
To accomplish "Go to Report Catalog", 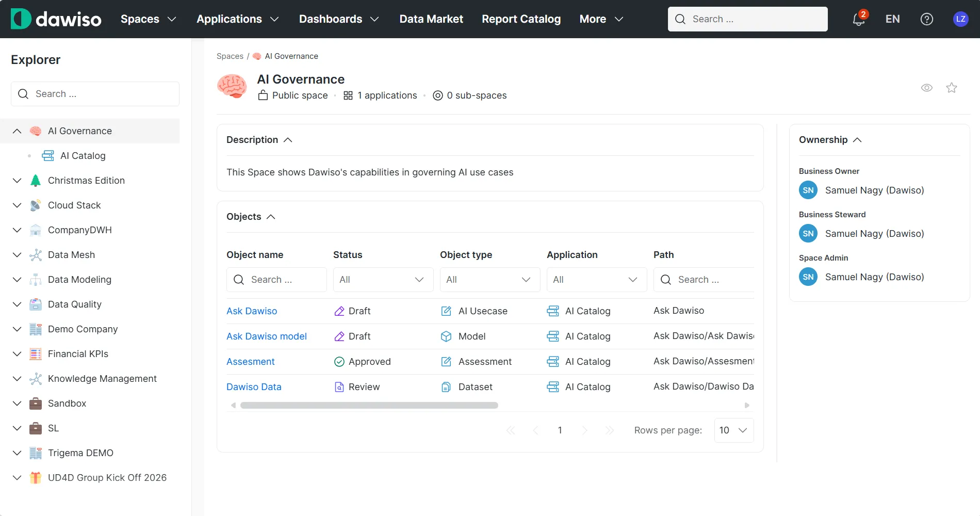I will click(521, 19).
